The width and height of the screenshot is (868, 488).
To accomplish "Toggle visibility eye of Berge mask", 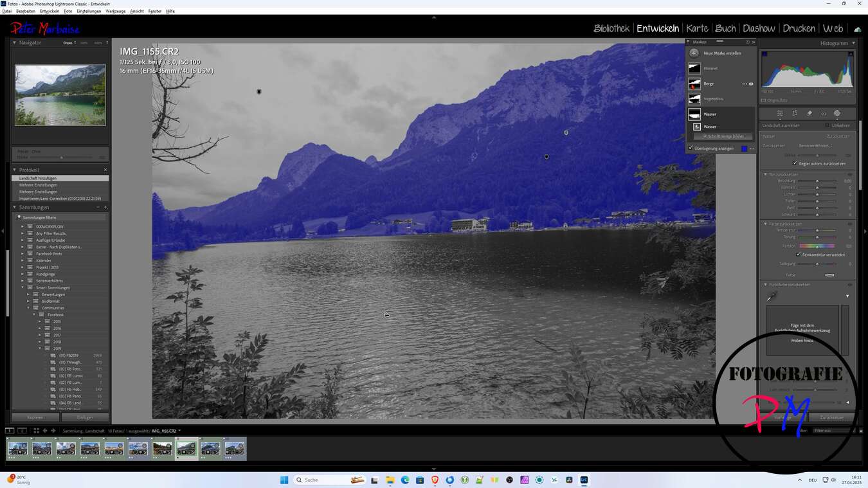I will [x=751, y=84].
